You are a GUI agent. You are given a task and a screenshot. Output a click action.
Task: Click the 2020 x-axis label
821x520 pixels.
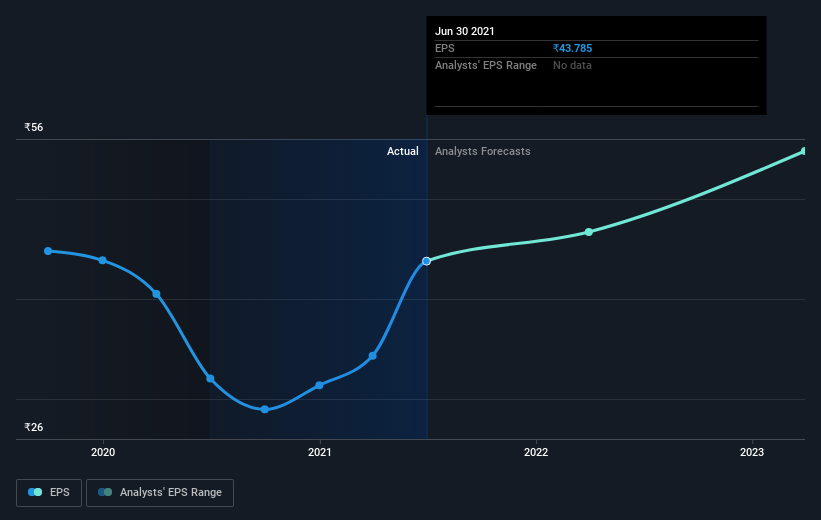coord(103,452)
